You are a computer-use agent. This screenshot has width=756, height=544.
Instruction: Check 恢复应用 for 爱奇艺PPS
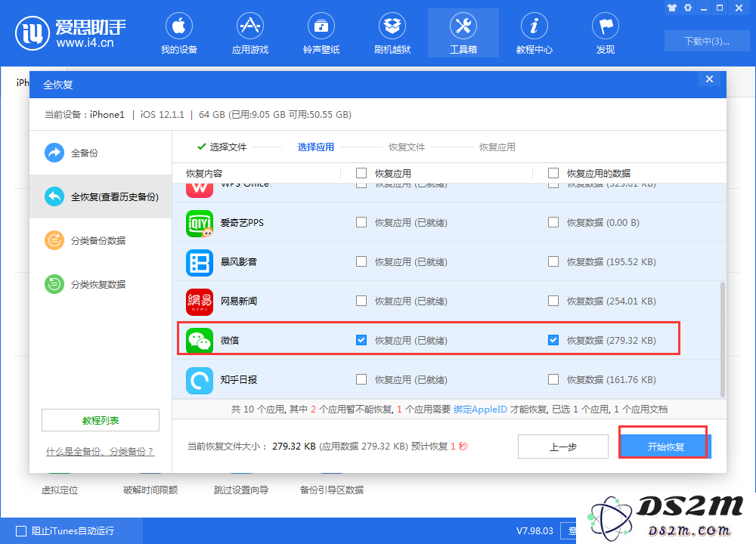(x=361, y=222)
